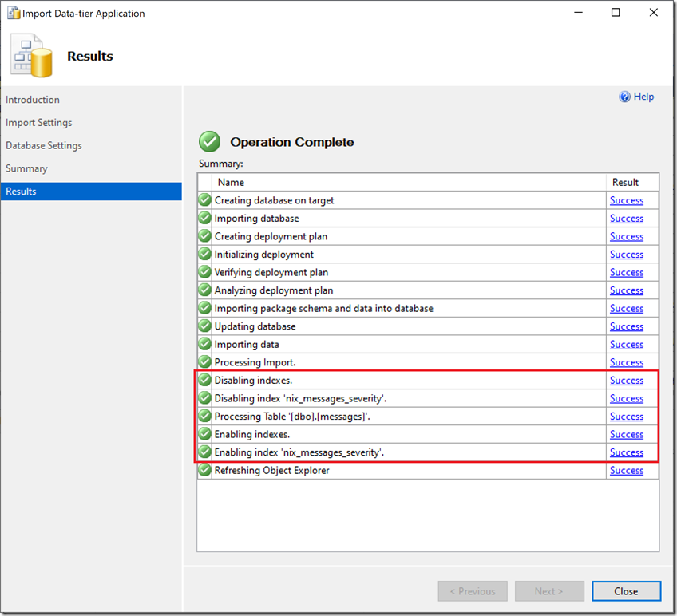
Task: Open Success link for Importing database
Action: coord(627,219)
